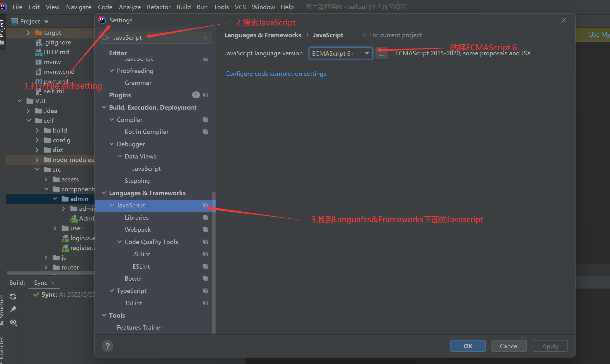The image size is (610, 364).
Task: Collapse Build, Execution, Deployment section
Action: (x=104, y=107)
